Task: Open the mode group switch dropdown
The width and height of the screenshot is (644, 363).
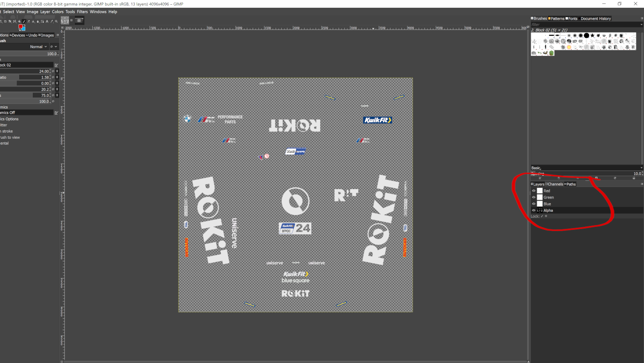Action: click(x=54, y=46)
